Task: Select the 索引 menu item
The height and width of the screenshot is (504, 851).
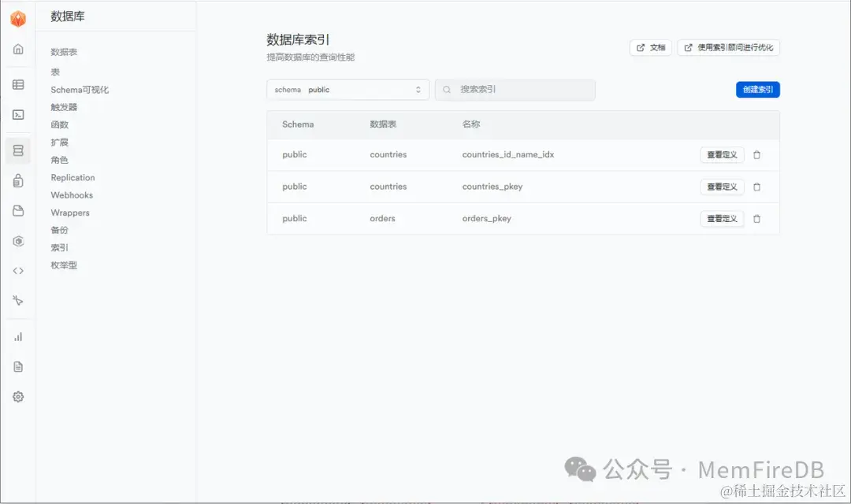Action: point(60,247)
